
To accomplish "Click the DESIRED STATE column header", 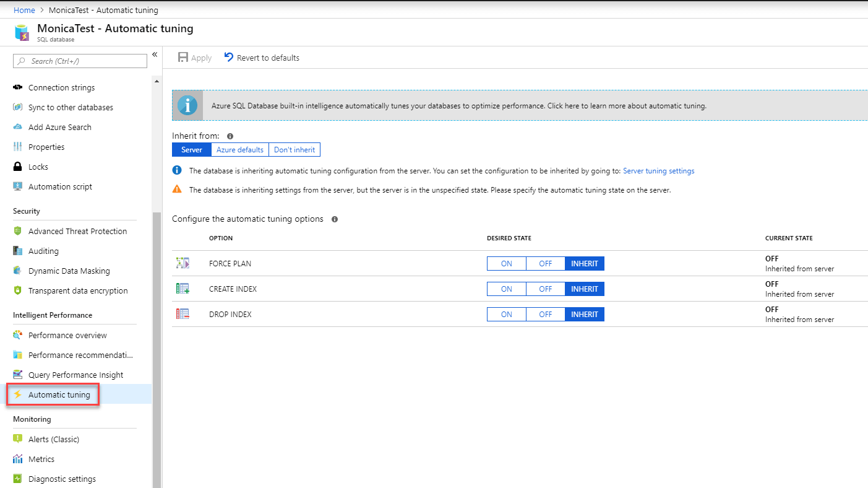I will pyautogui.click(x=509, y=238).
